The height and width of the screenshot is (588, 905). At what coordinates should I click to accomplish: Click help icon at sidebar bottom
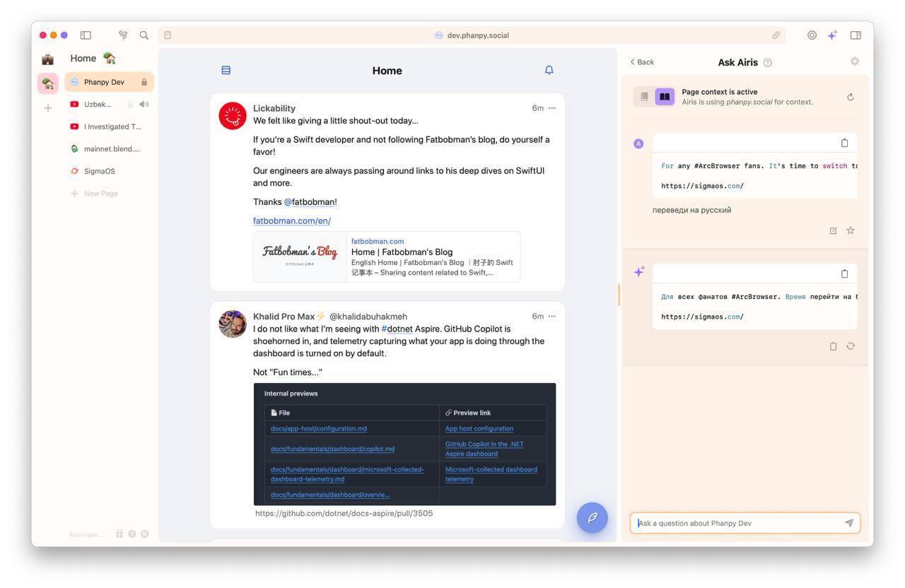click(132, 534)
